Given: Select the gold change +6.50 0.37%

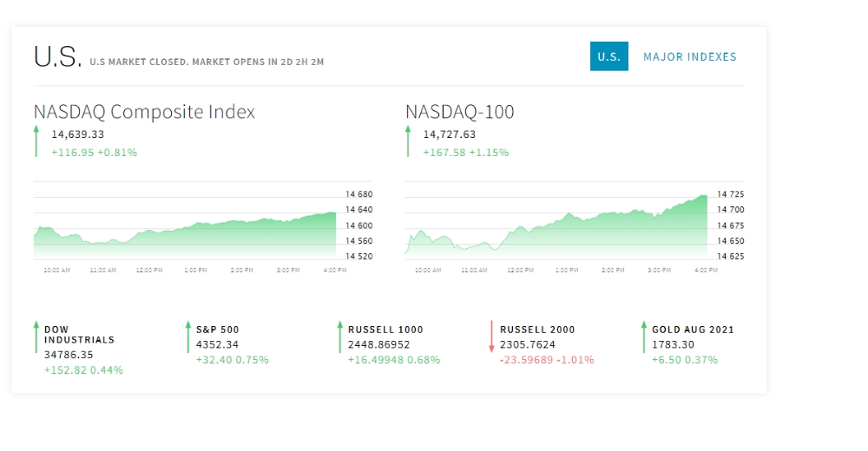Looking at the screenshot, I should (x=684, y=360).
